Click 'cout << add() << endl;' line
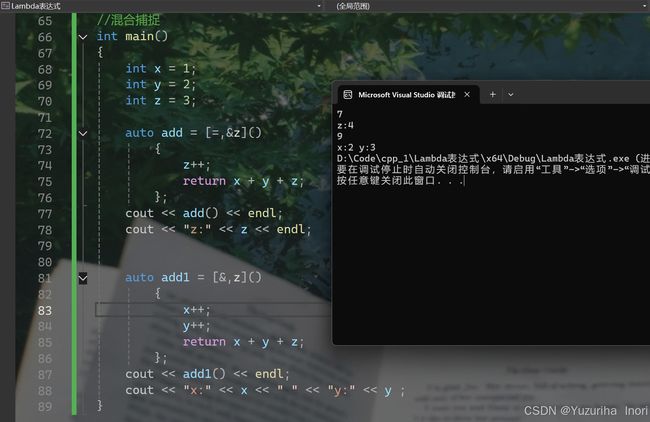Viewport: 650px width, 422px height. tap(204, 213)
